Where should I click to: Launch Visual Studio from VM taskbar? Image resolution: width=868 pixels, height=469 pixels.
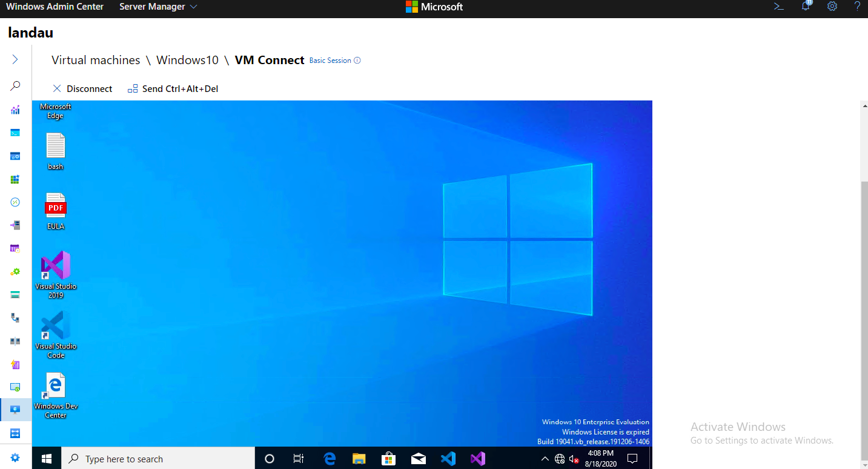click(x=478, y=459)
